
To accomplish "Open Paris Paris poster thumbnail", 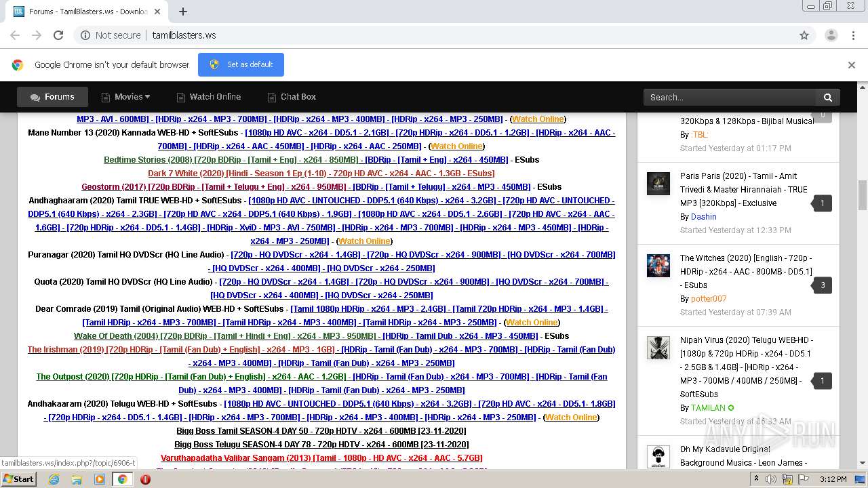I will click(x=658, y=183).
